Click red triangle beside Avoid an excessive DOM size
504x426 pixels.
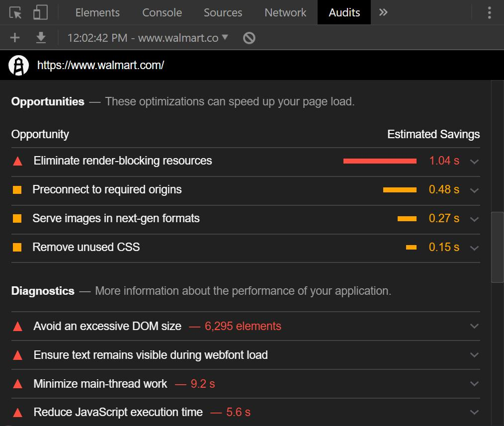(x=18, y=327)
